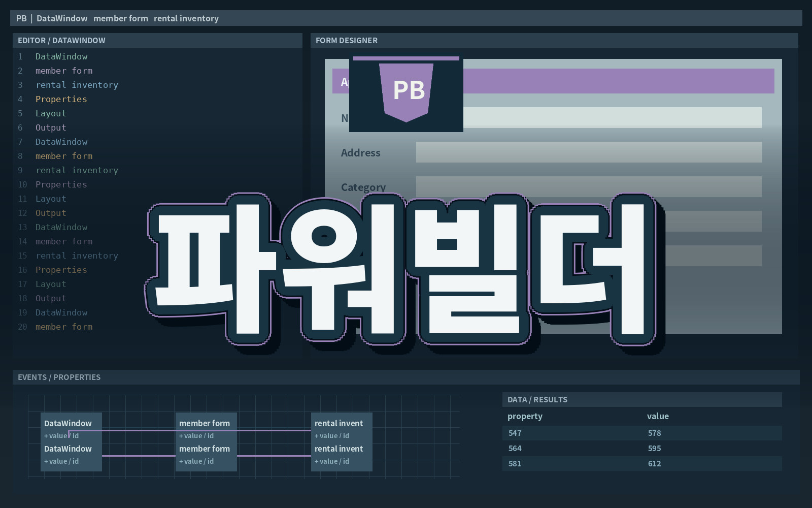The height and width of the screenshot is (508, 812).
Task: Select the 581 property cell
Action: click(515, 463)
